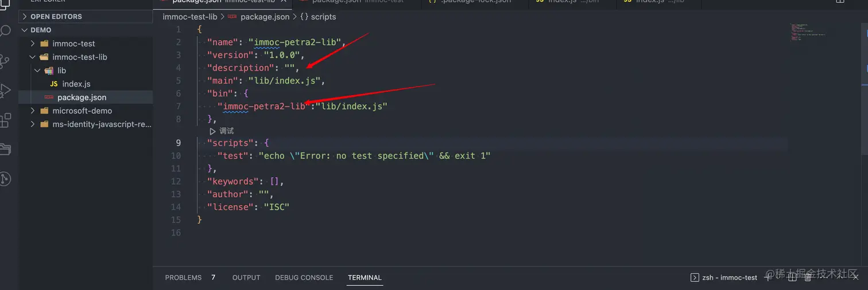Click the "test" key on line 10

click(233, 156)
